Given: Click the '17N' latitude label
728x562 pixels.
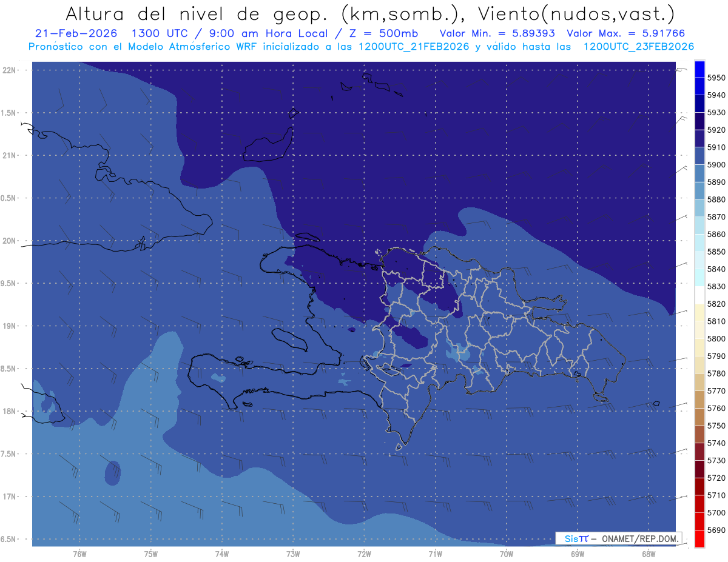Looking at the screenshot, I should 10,497.
